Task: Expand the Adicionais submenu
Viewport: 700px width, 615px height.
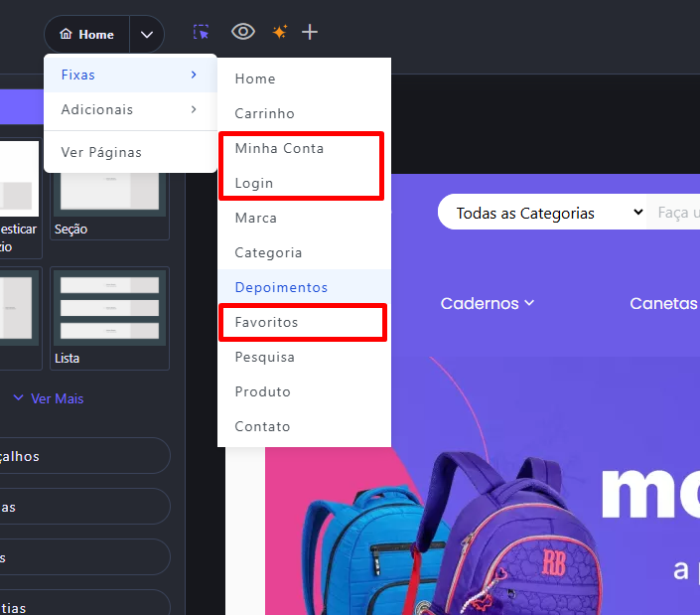Action: (x=130, y=109)
